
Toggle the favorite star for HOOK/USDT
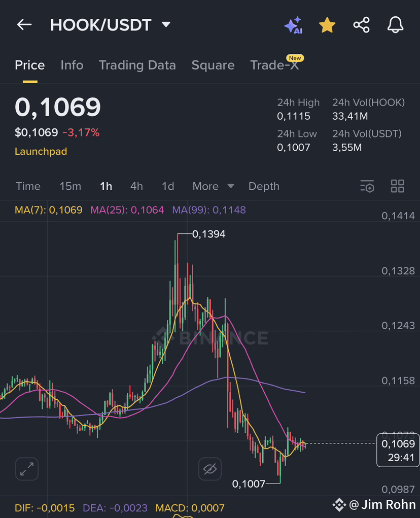point(327,25)
